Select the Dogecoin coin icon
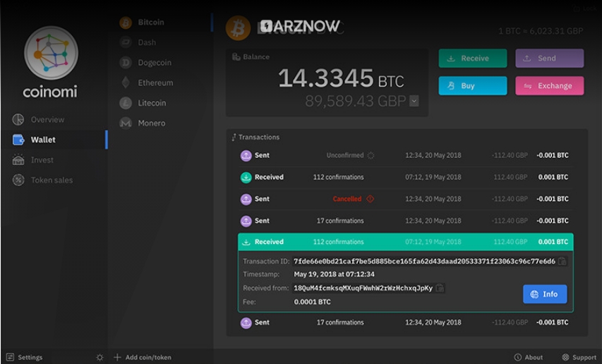The width and height of the screenshot is (602, 364). tap(126, 63)
